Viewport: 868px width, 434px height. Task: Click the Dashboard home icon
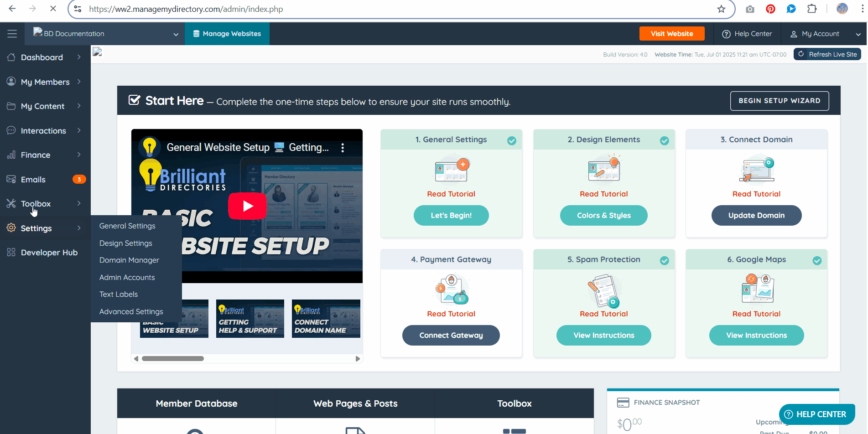[11, 57]
